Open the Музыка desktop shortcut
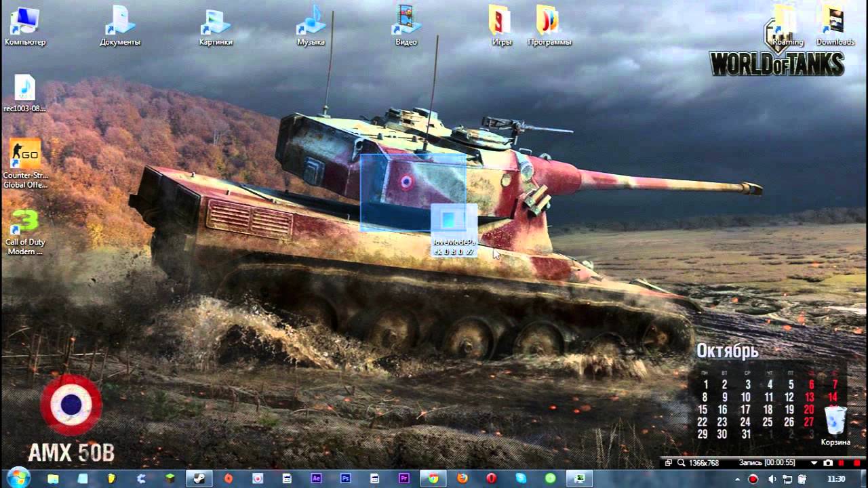868x488 pixels. tap(311, 26)
